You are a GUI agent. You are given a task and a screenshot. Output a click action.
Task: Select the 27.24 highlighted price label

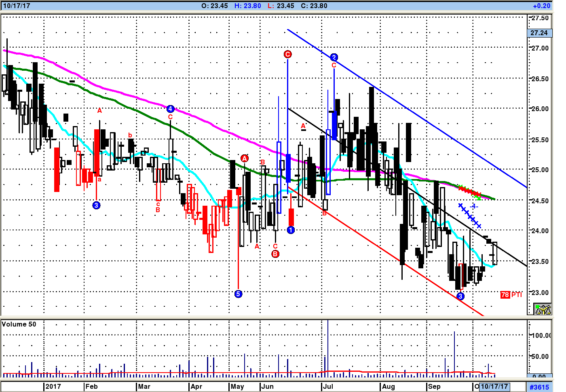(539, 33)
